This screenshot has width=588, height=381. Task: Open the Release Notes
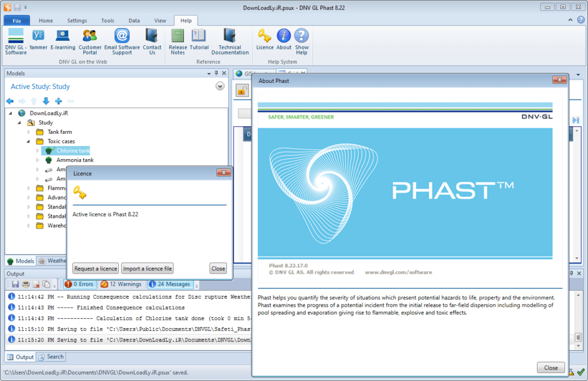[178, 42]
